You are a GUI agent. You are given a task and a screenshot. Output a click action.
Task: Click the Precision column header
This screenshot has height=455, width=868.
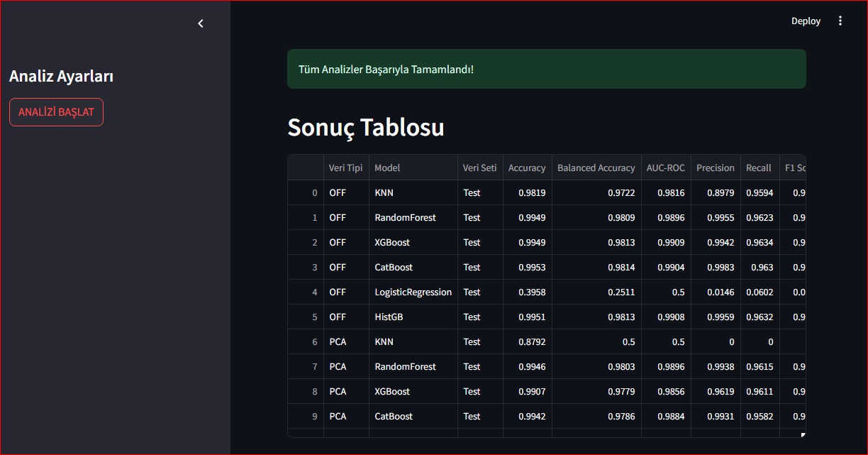715,168
